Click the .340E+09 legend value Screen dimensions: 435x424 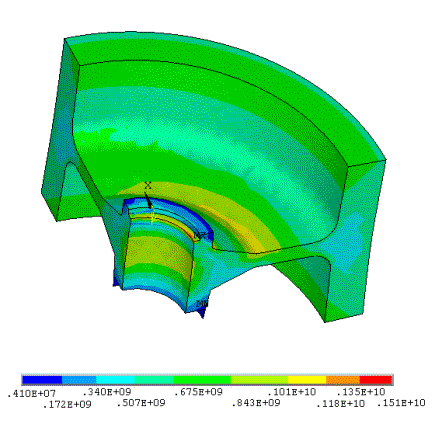tap(107, 391)
